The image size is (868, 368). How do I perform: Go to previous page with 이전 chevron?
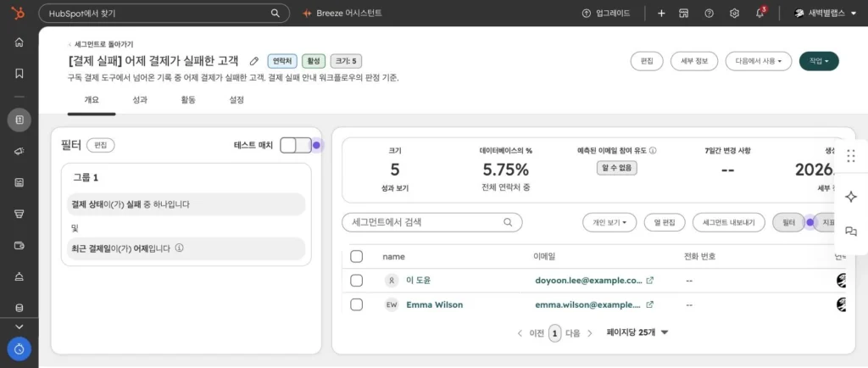[520, 333]
